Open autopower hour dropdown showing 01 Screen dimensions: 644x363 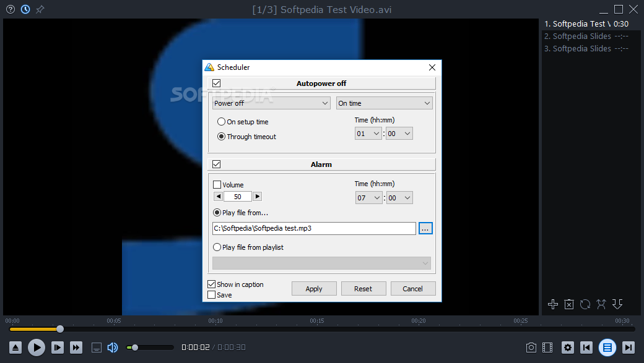click(x=368, y=134)
